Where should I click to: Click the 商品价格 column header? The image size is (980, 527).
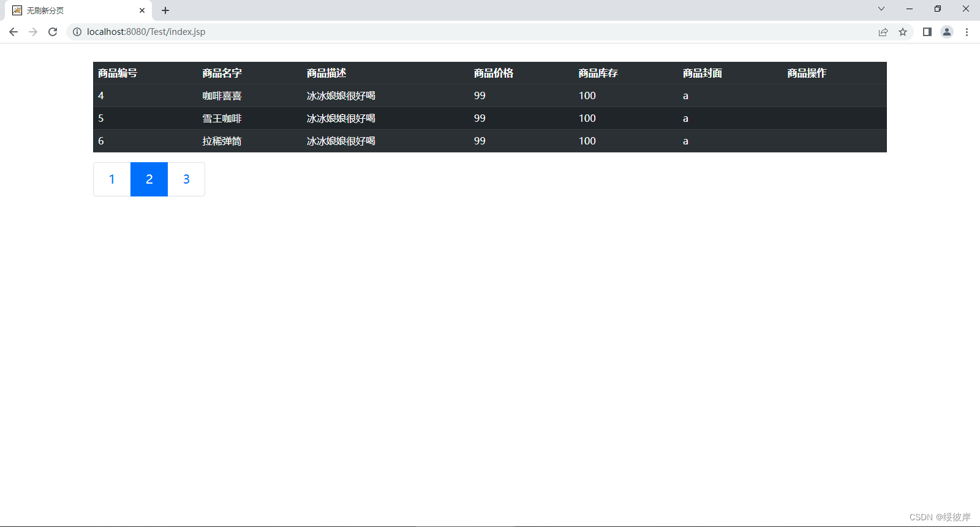click(494, 73)
